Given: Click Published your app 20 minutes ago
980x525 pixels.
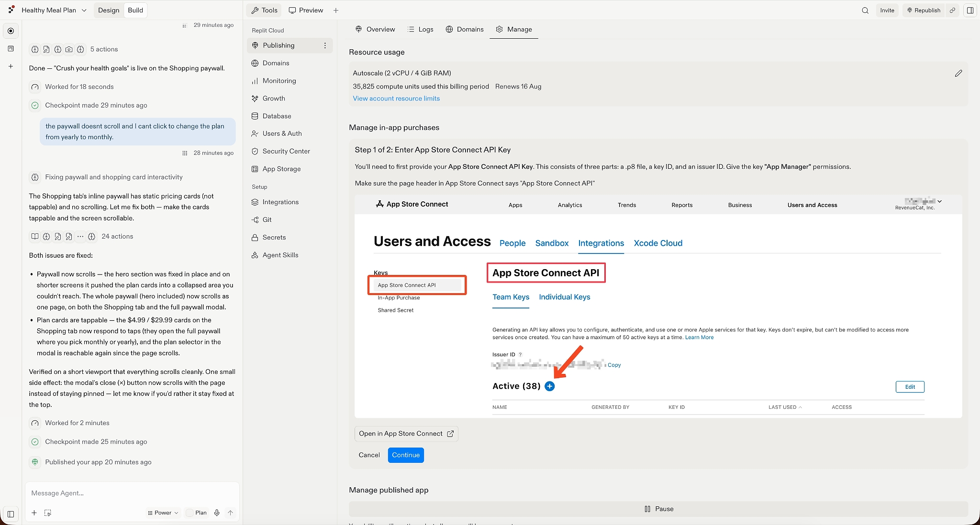Looking at the screenshot, I should pyautogui.click(x=91, y=462).
